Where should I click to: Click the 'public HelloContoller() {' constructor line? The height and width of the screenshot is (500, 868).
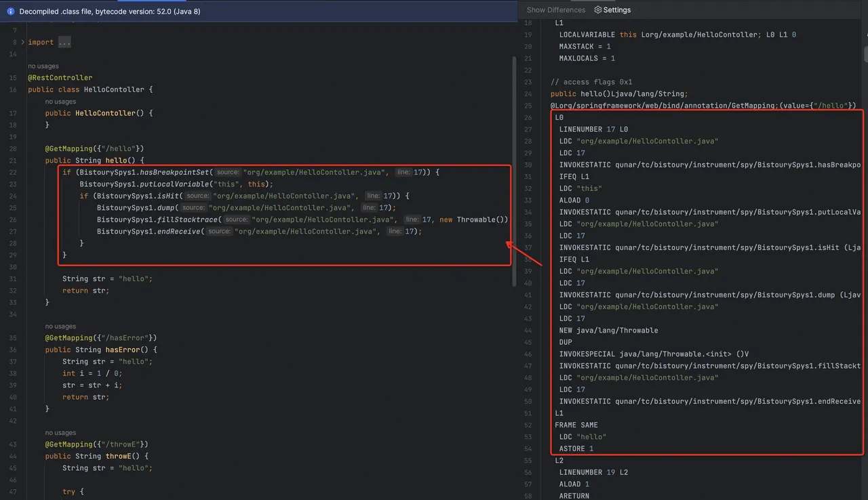[99, 113]
